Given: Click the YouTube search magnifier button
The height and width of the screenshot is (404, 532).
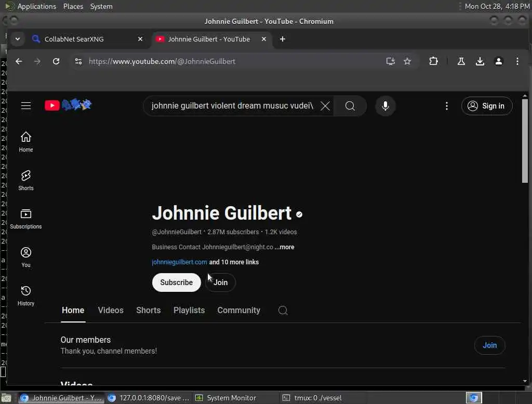Looking at the screenshot, I should point(350,106).
